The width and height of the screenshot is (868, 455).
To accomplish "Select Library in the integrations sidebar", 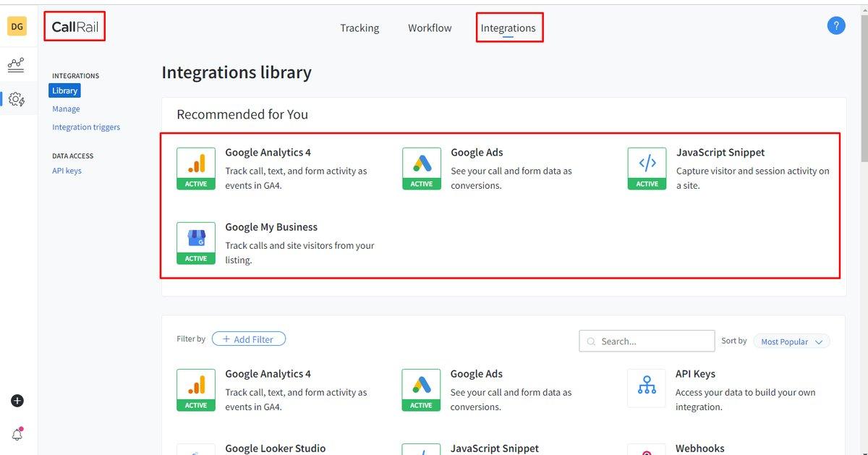I will (64, 90).
